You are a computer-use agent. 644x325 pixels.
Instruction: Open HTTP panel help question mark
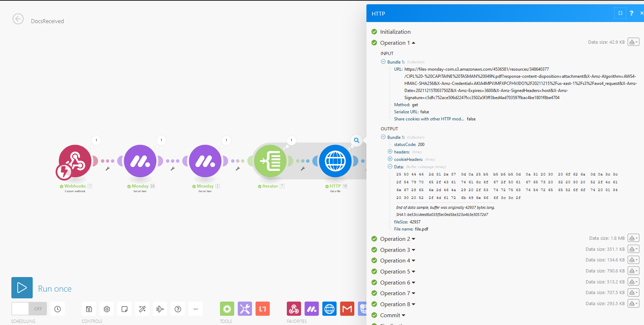click(632, 13)
